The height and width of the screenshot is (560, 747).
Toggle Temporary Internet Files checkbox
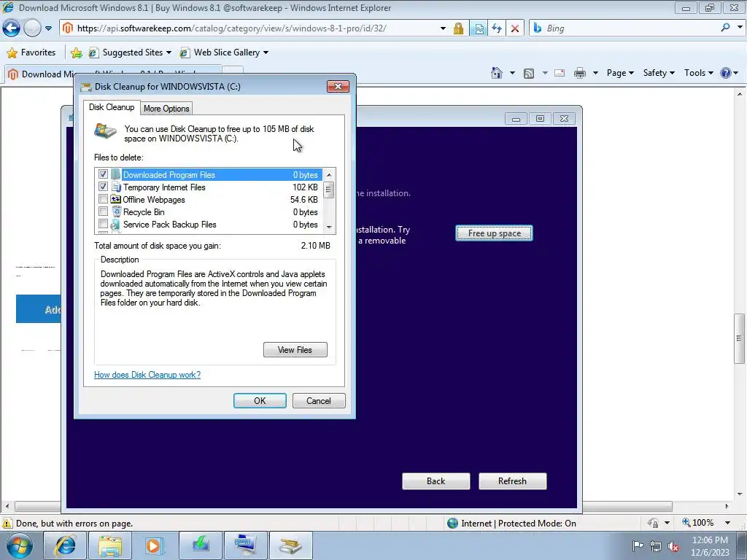[x=103, y=187]
